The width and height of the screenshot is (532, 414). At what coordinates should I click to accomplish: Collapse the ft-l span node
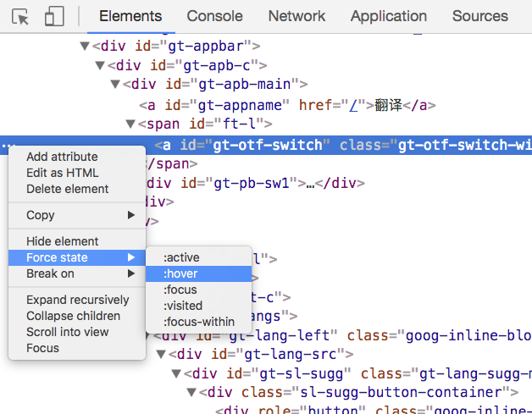coord(130,124)
